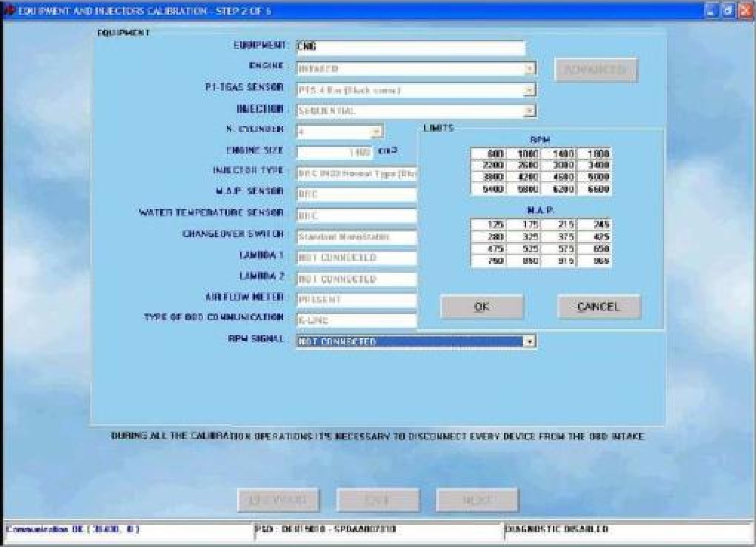Click the EXIT button at the bottom
Image resolution: width=756 pixels, height=547 pixels.
coord(377,500)
